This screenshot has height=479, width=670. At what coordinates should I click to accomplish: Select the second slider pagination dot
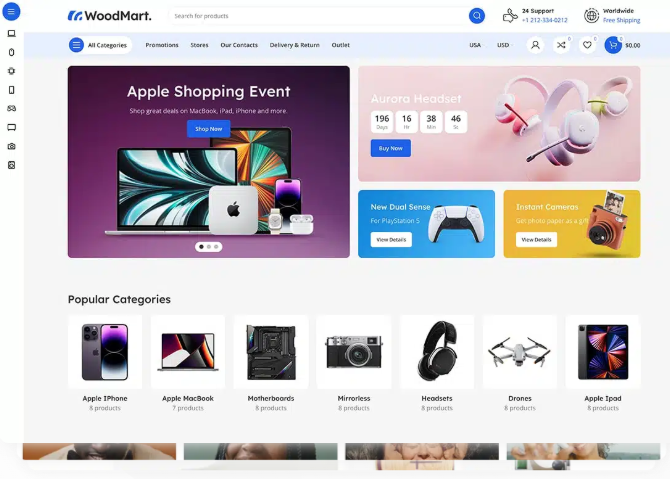(x=209, y=247)
